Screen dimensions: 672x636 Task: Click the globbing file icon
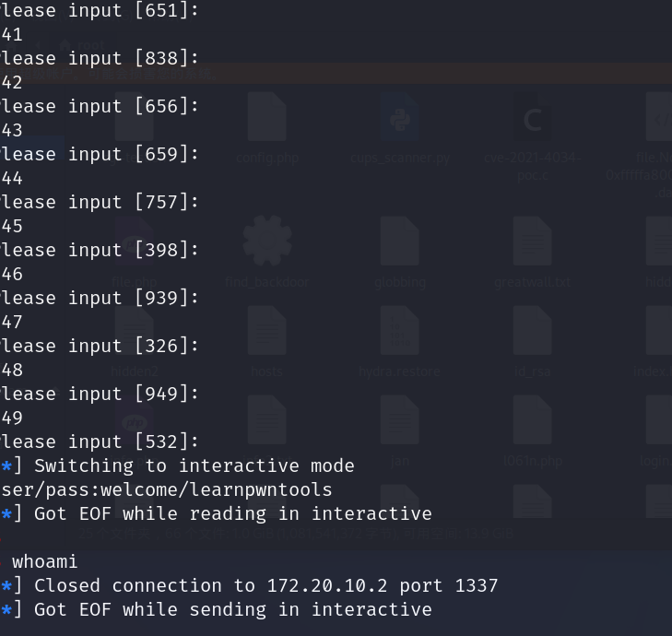(399, 241)
